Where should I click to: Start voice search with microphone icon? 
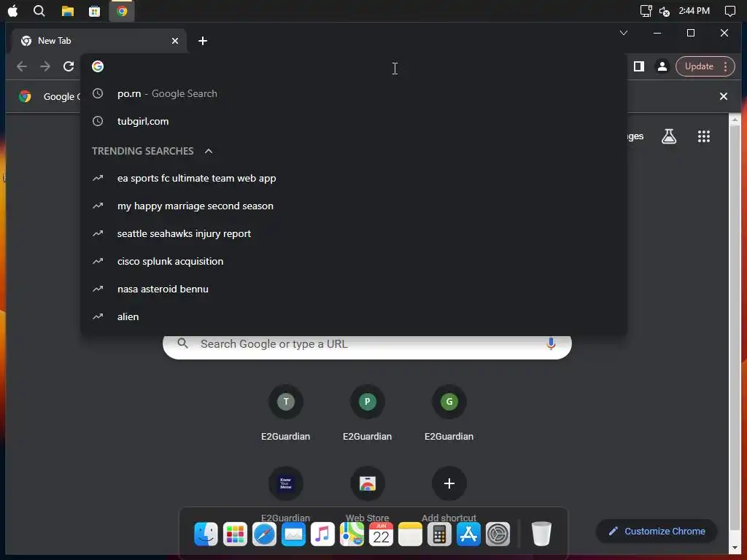coord(551,344)
